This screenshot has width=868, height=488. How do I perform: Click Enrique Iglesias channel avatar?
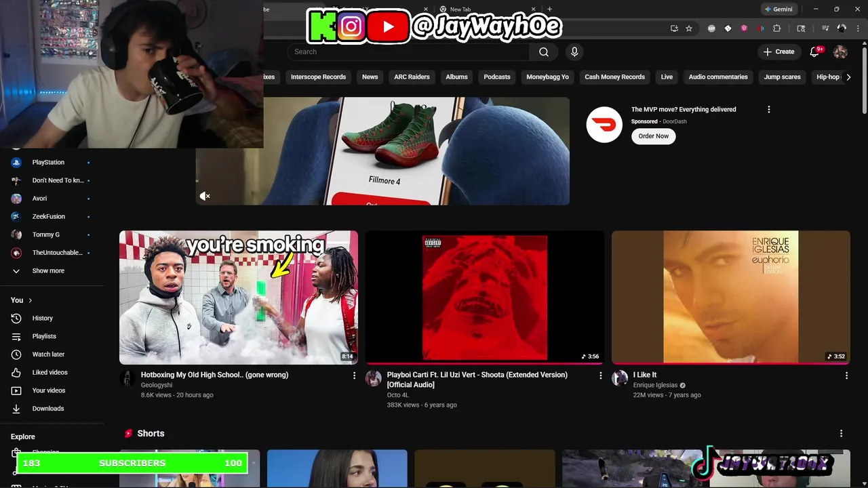(620, 378)
